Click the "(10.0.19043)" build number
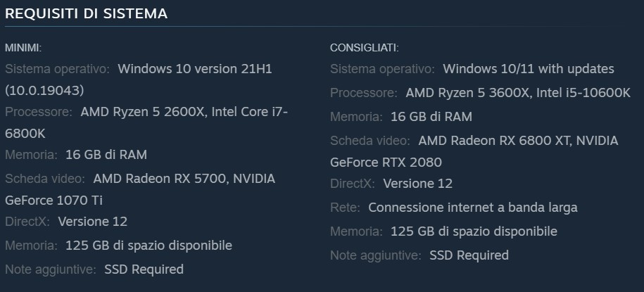The width and height of the screenshot is (644, 292). [x=44, y=90]
